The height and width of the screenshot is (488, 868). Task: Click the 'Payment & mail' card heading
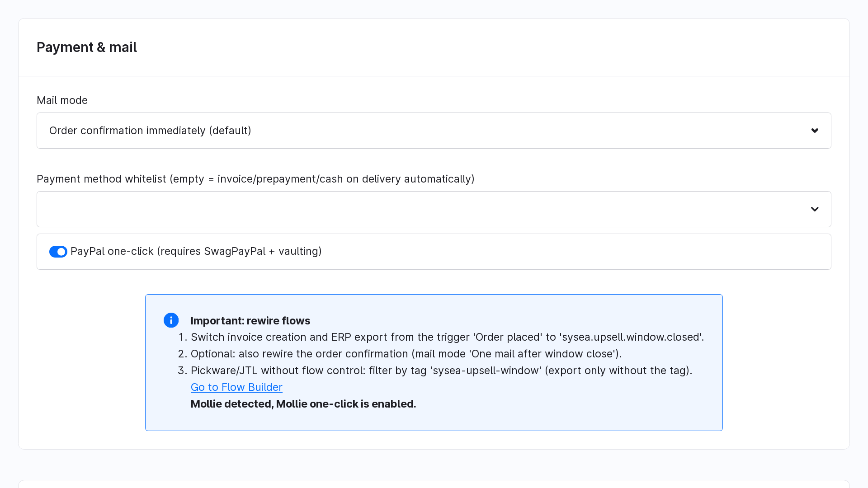[87, 47]
